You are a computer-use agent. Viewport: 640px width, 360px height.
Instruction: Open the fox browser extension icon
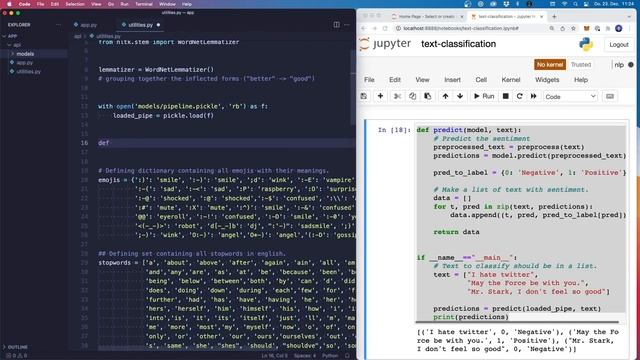coord(587,28)
